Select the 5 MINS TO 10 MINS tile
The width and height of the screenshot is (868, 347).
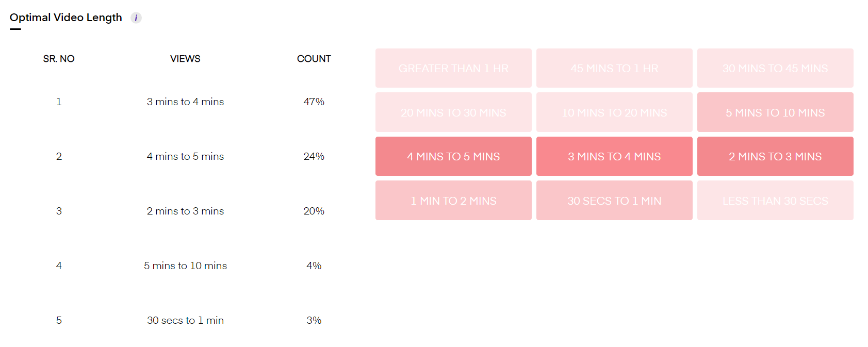point(775,112)
